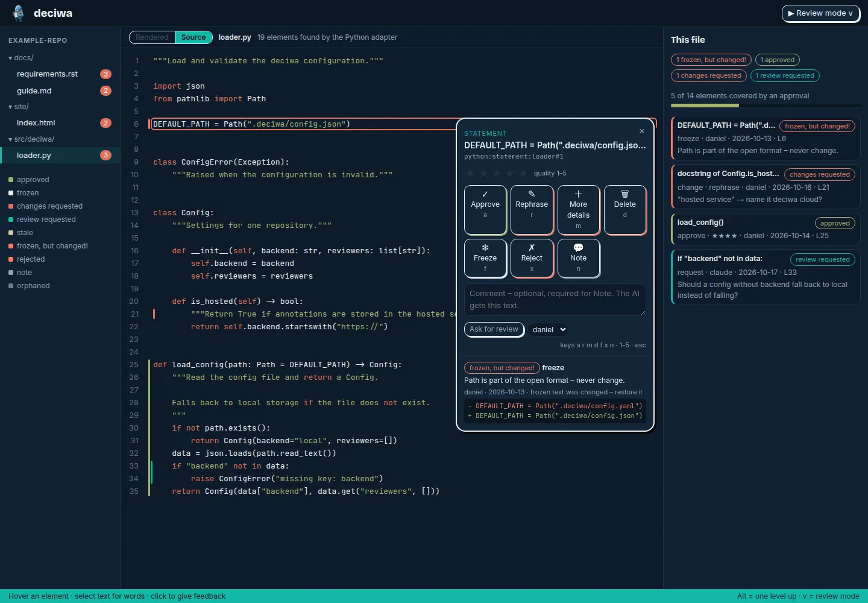Image resolution: width=868 pixels, height=603 pixels.
Task: Select the More details plus action
Action: click(x=578, y=209)
